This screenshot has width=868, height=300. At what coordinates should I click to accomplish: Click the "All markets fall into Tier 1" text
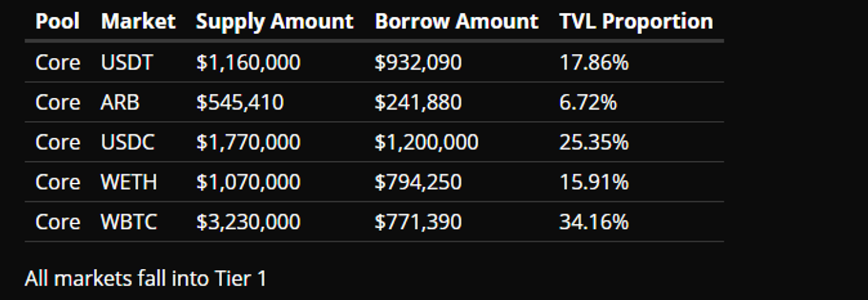[x=145, y=279]
